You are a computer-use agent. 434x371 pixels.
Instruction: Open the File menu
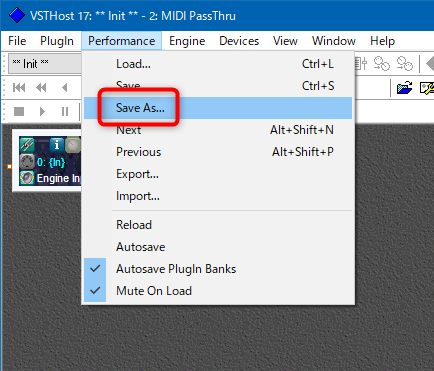pyautogui.click(x=17, y=41)
